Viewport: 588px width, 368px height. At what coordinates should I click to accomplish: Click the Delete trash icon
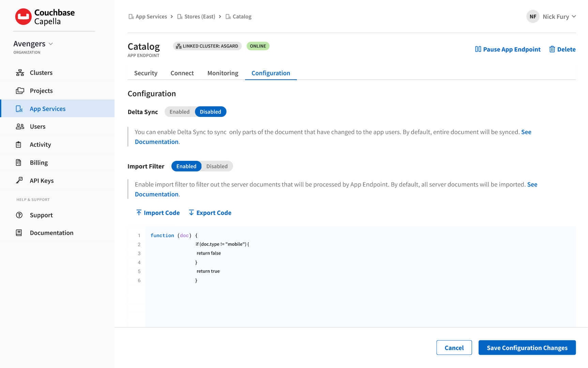[552, 49]
